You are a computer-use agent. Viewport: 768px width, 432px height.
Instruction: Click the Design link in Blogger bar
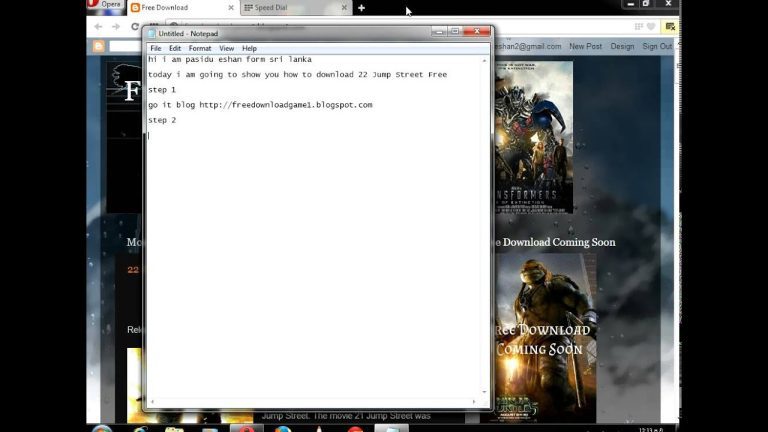coord(622,47)
